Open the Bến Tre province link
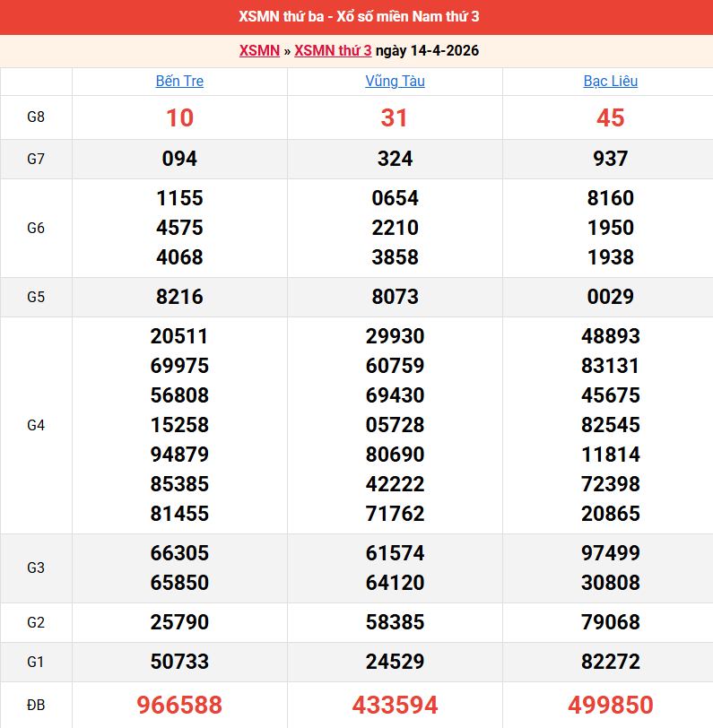Screen dimensions: 713x728 [x=179, y=81]
